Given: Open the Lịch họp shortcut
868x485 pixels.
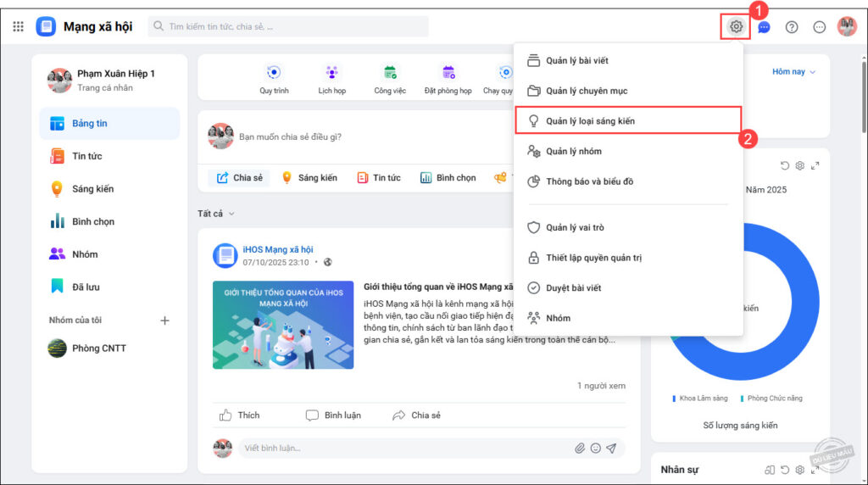Looking at the screenshot, I should (x=332, y=79).
